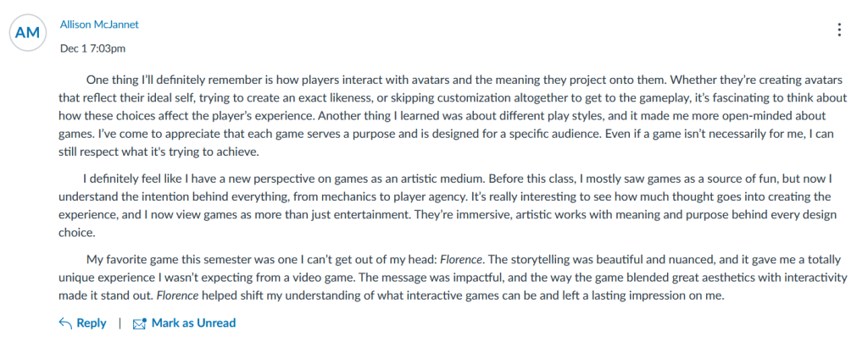Click the Reply text link
Screen dimensions: 868x342
tap(92, 323)
